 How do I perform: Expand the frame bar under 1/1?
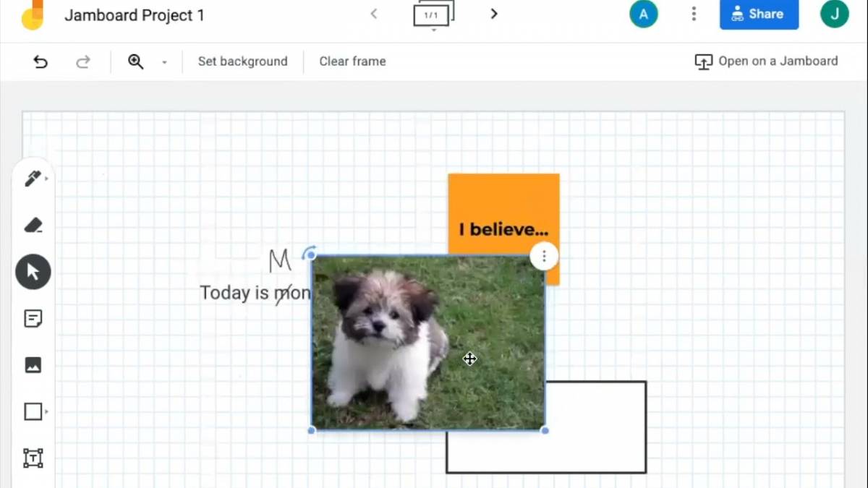click(x=433, y=30)
